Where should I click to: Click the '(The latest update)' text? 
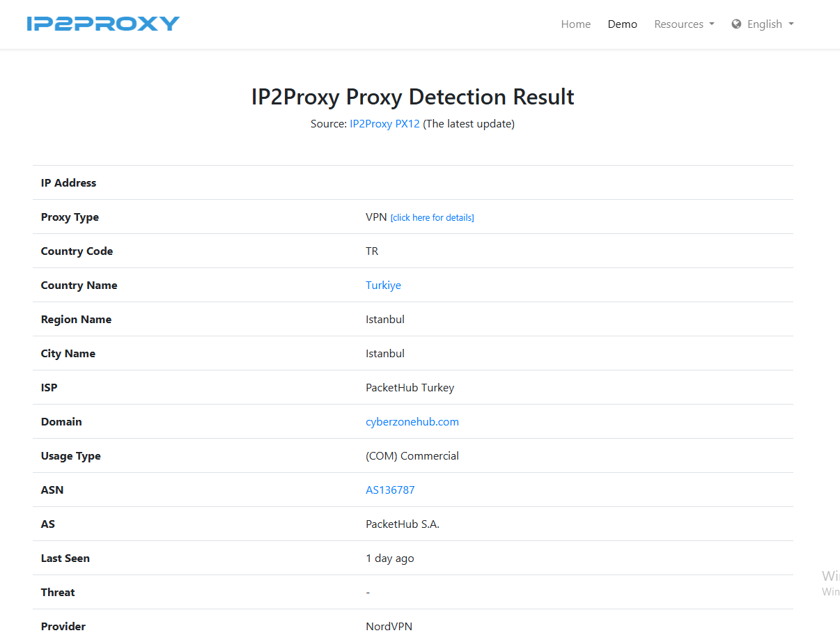(x=469, y=124)
